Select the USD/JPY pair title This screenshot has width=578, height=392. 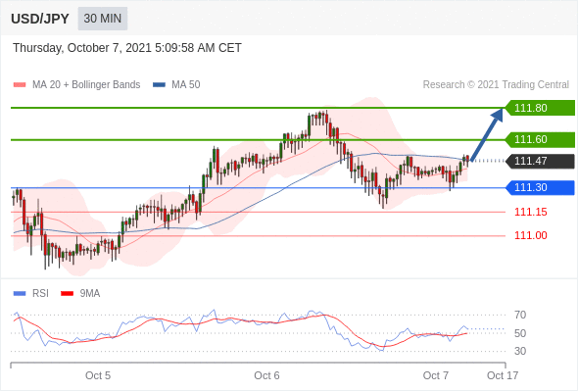click(x=40, y=19)
